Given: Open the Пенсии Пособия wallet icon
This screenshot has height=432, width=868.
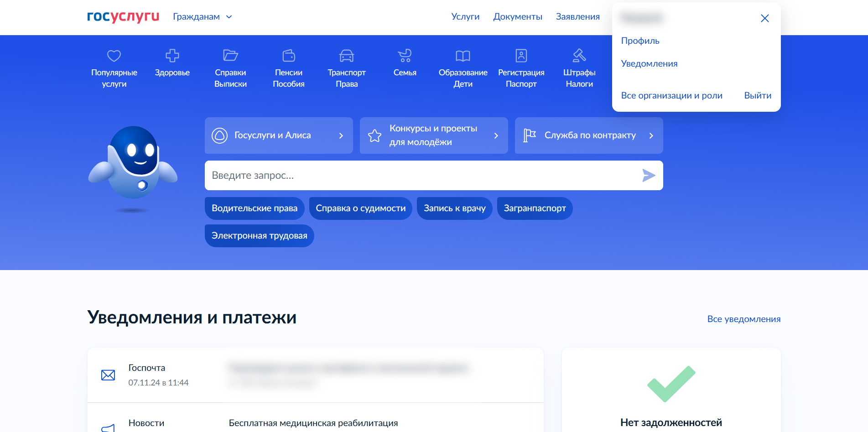Looking at the screenshot, I should pyautogui.click(x=288, y=56).
